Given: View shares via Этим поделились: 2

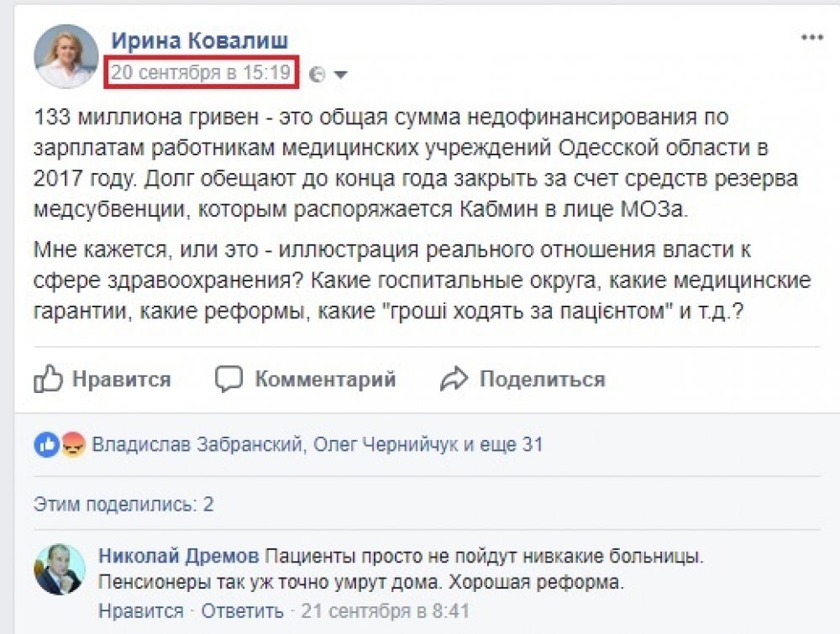Looking at the screenshot, I should point(123,504).
